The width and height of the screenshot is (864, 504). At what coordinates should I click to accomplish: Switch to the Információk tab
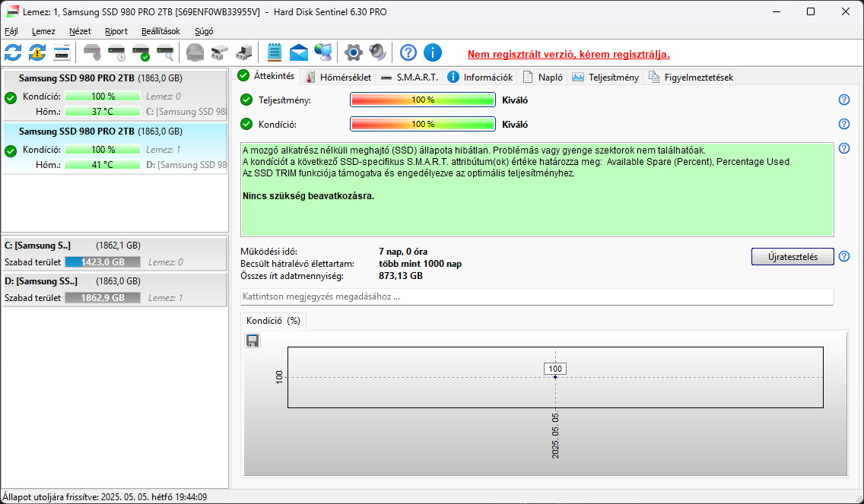pos(481,78)
